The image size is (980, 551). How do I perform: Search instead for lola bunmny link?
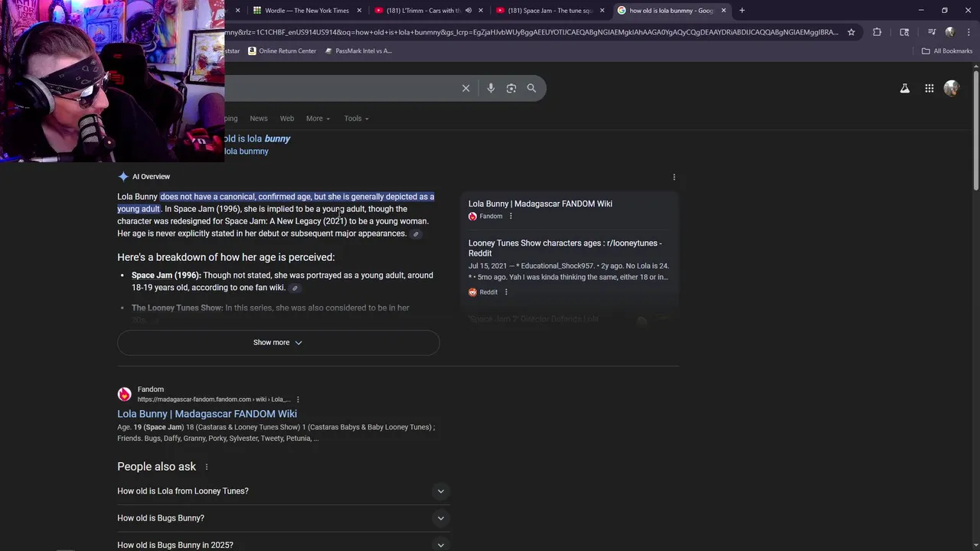point(247,152)
